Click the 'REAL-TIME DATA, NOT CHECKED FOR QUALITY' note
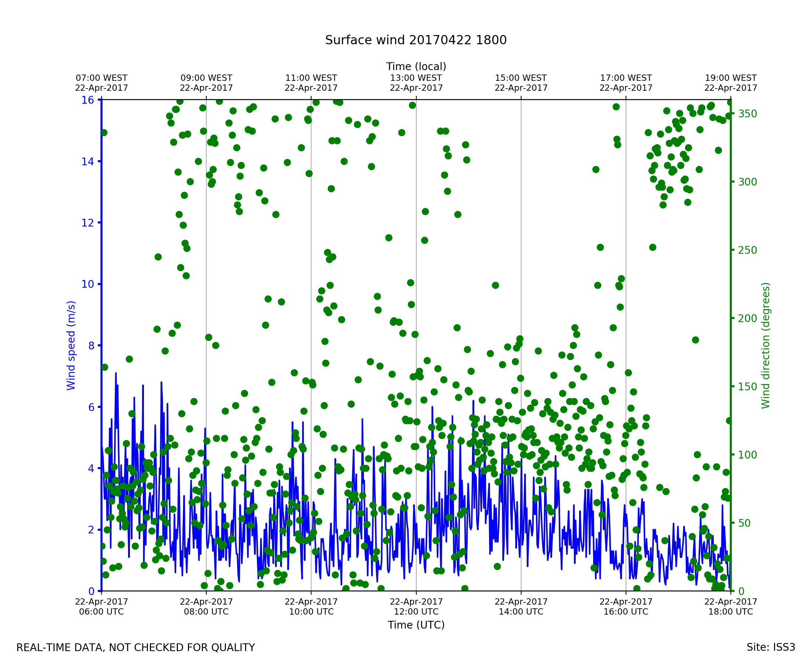This screenshot has height=664, width=812. coord(135,647)
